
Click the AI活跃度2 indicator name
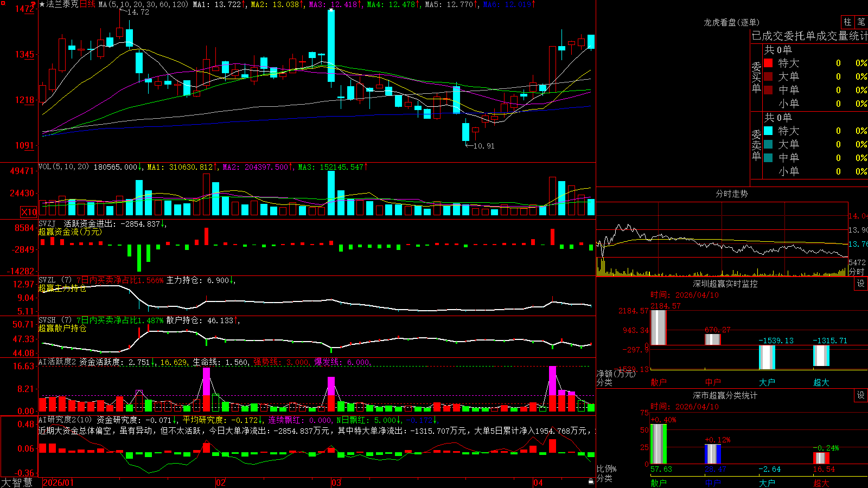(x=58, y=362)
